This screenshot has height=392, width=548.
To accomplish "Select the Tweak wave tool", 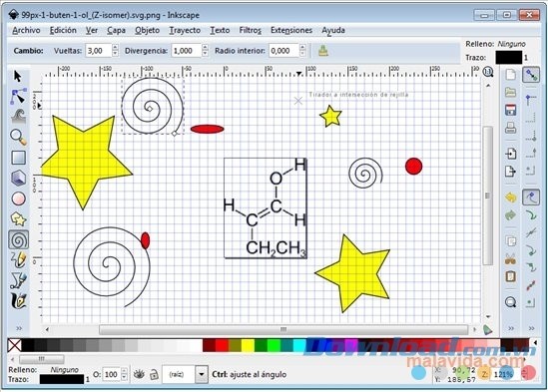I will click(x=19, y=117).
